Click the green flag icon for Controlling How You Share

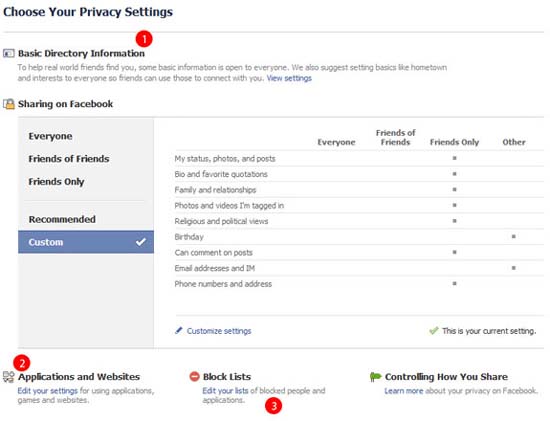[375, 377]
